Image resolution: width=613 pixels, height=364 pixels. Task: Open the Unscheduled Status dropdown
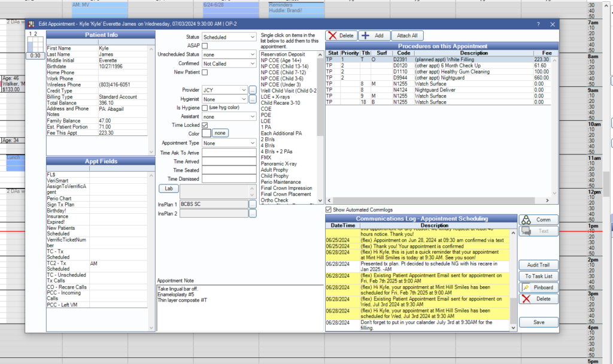point(229,54)
